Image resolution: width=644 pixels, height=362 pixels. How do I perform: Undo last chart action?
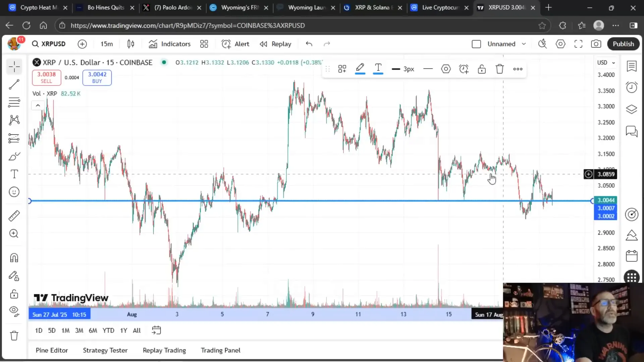pos(309,44)
